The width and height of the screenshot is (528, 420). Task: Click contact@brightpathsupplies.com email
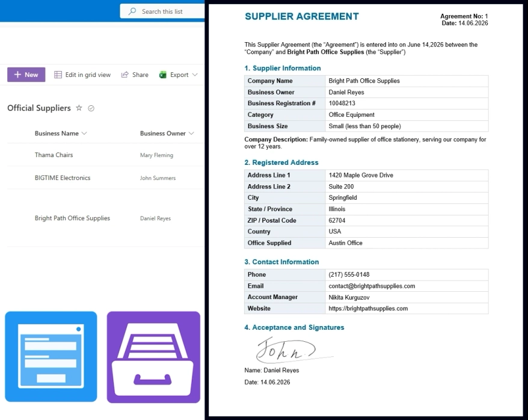[372, 286]
